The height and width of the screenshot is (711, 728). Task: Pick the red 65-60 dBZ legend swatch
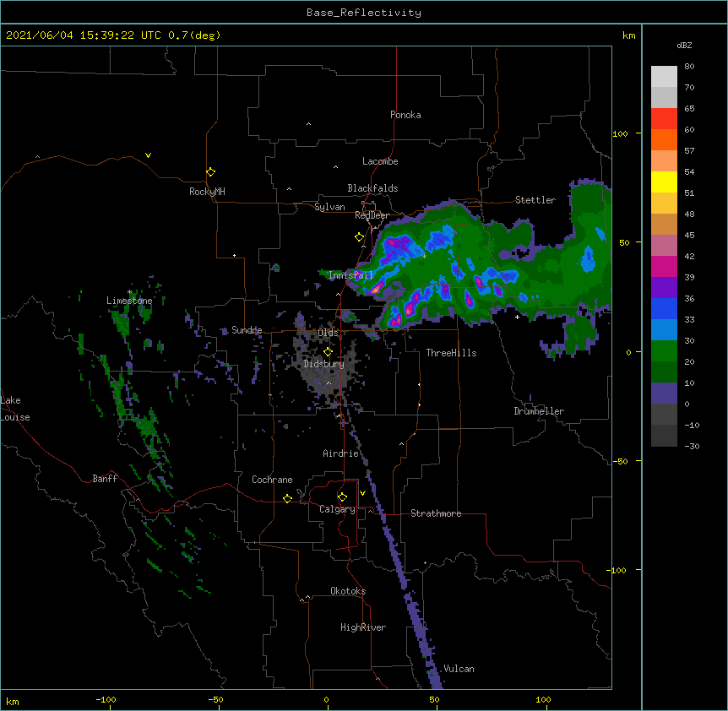(x=664, y=119)
